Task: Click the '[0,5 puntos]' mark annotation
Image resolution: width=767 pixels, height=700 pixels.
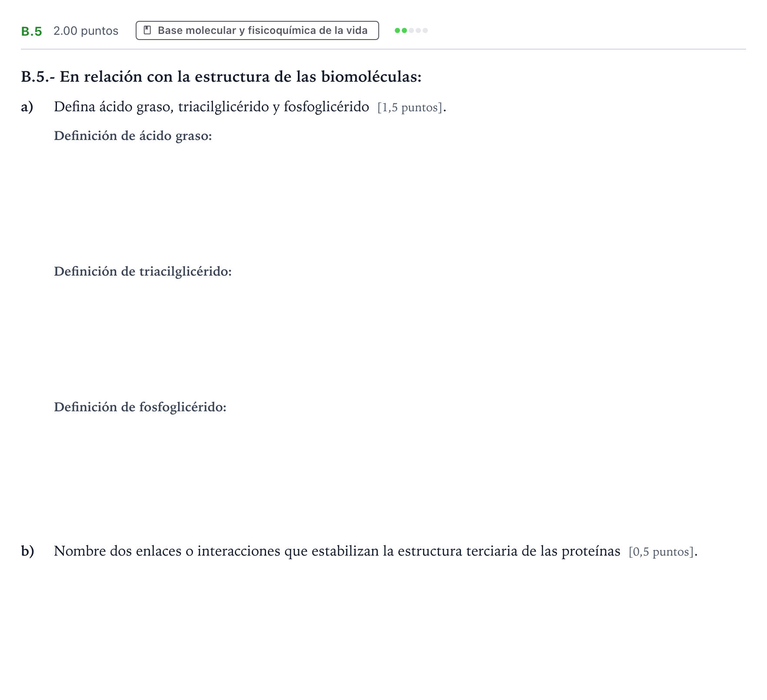Action: click(661, 552)
